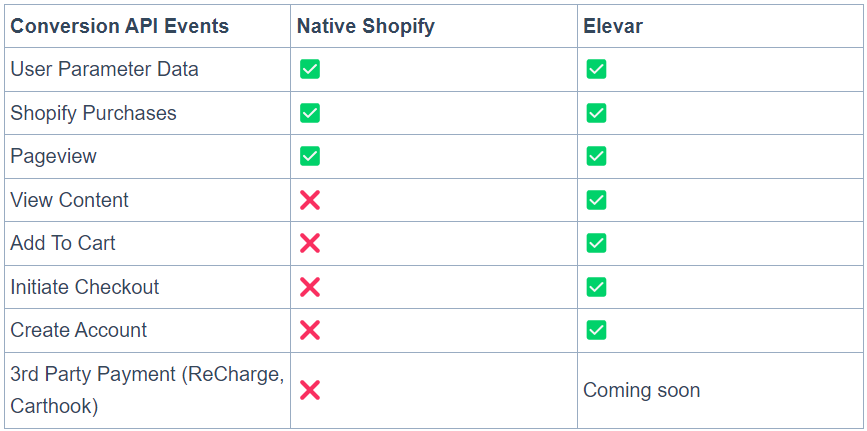Click Elevar checkmark in Shopify Purchases row
The image size is (867, 431).
[x=596, y=113]
